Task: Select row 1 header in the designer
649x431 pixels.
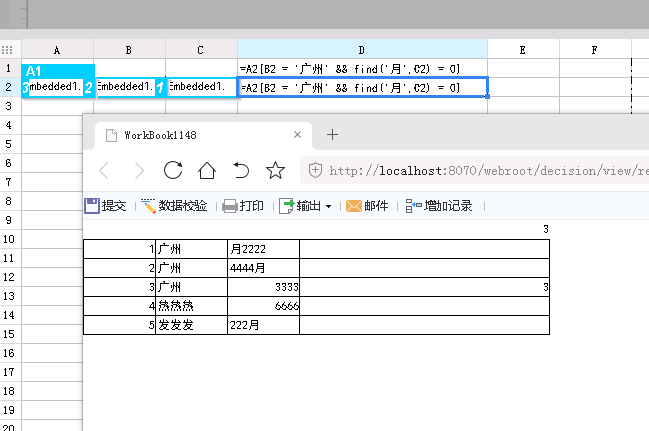Action: pos(8,68)
